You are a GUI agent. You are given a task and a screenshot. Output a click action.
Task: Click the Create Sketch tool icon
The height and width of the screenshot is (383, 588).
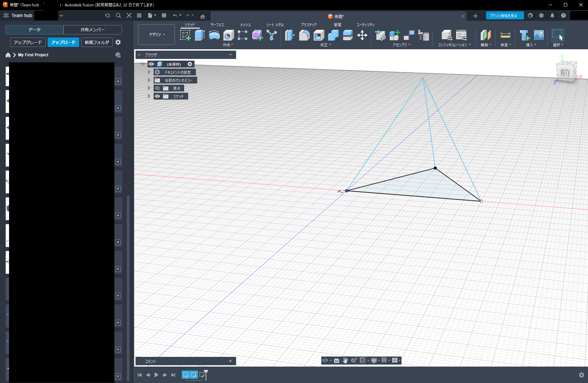click(185, 35)
